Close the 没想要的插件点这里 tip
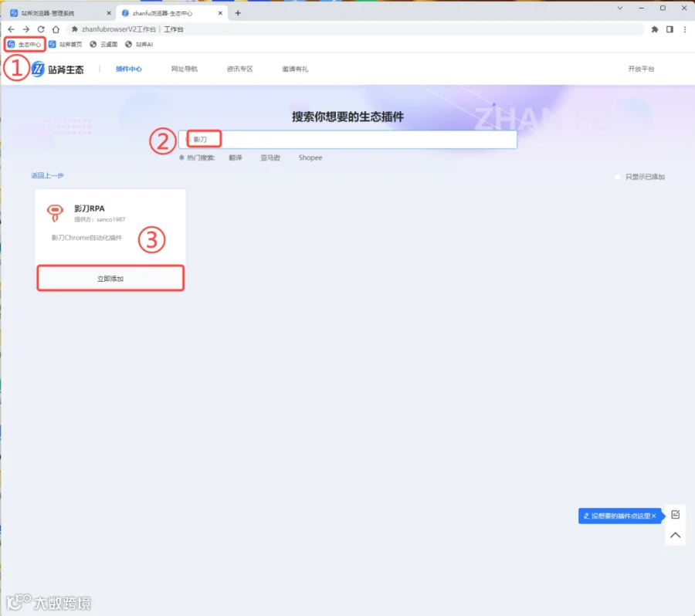Screen dimensions: 695x616 [x=654, y=516]
